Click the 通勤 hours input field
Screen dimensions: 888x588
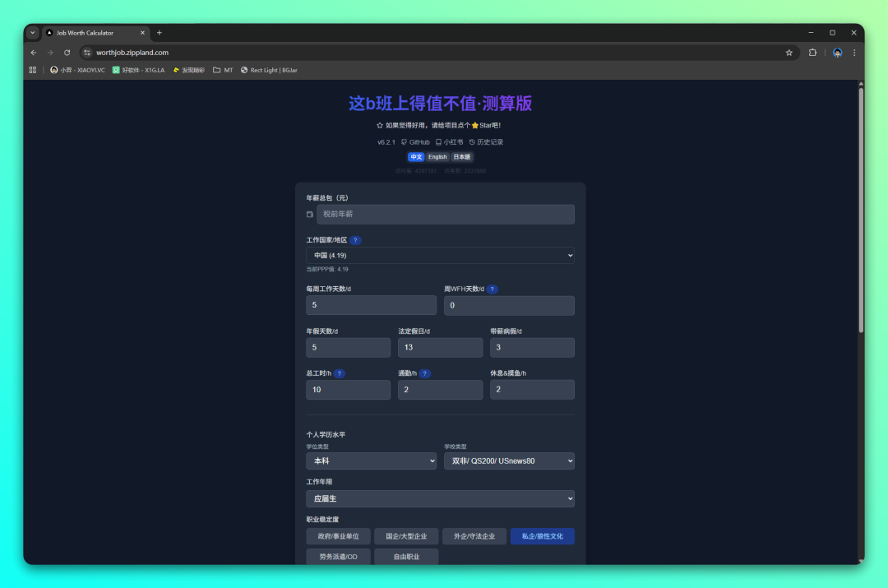point(440,390)
